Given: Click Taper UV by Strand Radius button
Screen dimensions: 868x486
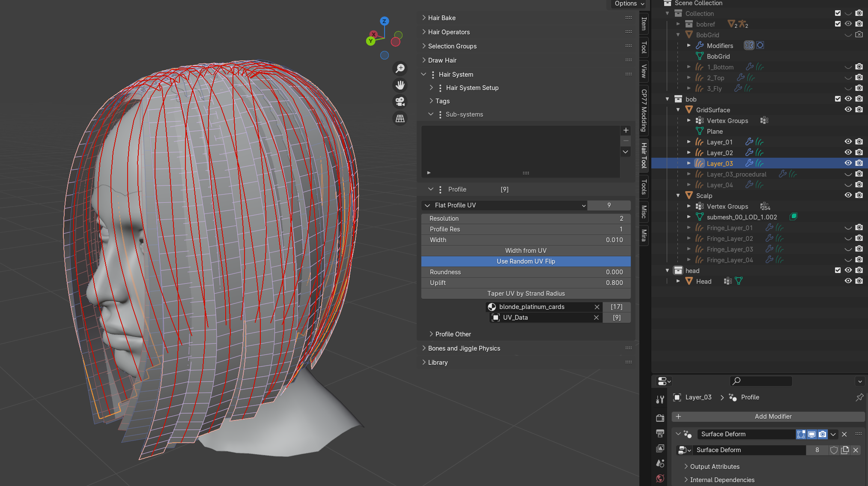Looking at the screenshot, I should (525, 294).
